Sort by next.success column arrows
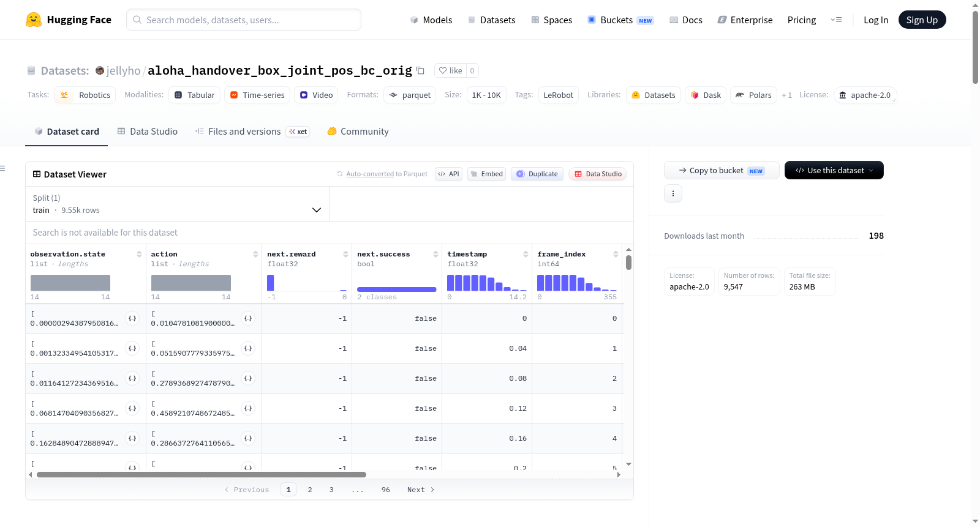This screenshot has width=980, height=527. coord(435,254)
